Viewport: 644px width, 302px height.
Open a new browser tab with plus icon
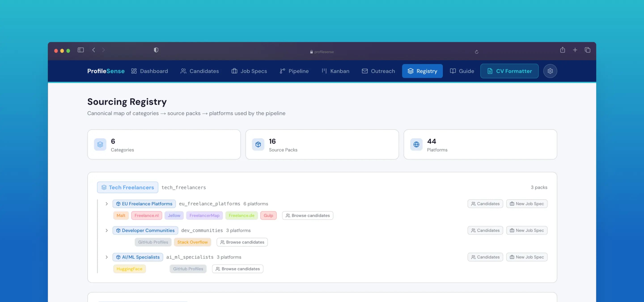pyautogui.click(x=575, y=50)
